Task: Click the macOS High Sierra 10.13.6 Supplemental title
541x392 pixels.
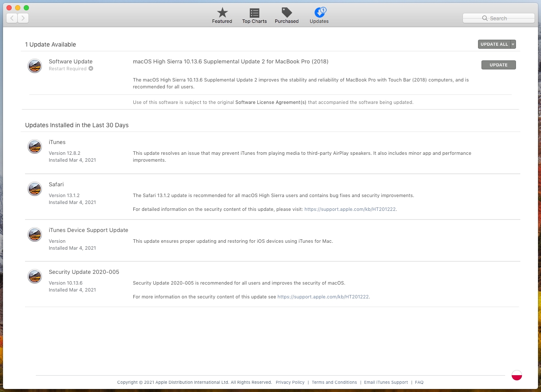Action: [x=231, y=61]
